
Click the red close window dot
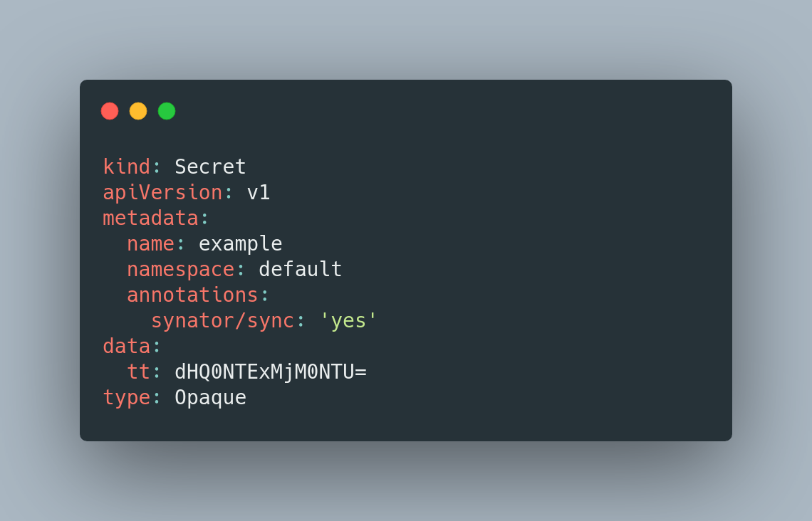(x=110, y=111)
